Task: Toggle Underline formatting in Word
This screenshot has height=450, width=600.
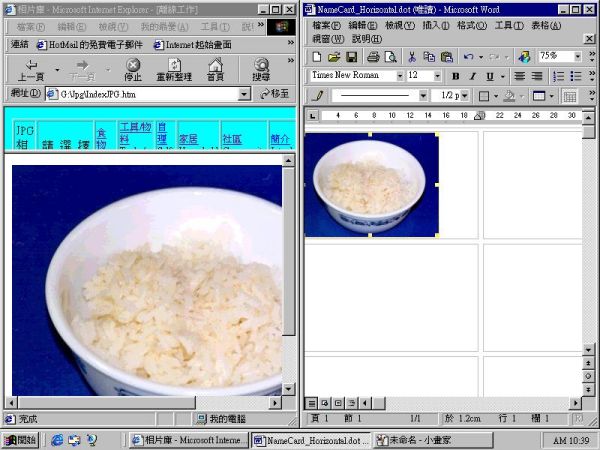Action: click(489, 76)
